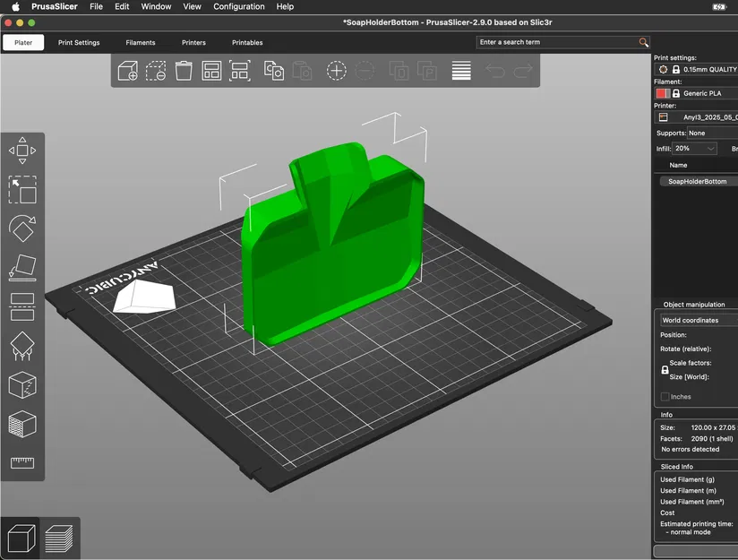Click the printer preset icon

pos(663,116)
